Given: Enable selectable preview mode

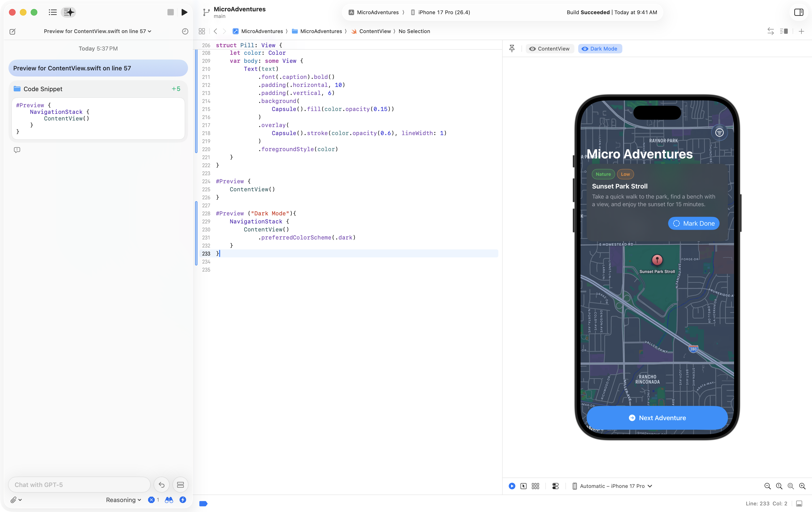Looking at the screenshot, I should point(523,486).
